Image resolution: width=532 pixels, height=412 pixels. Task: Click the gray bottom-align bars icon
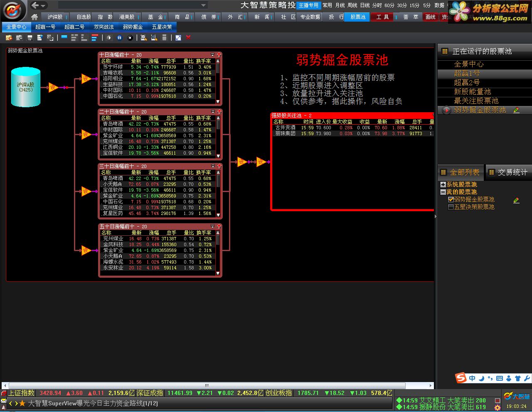84,38
